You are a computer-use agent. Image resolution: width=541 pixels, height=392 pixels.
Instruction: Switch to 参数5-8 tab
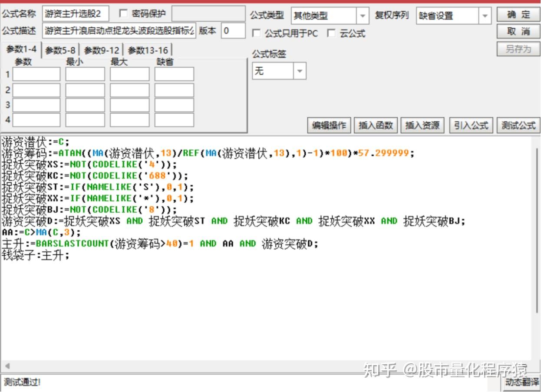coord(61,50)
